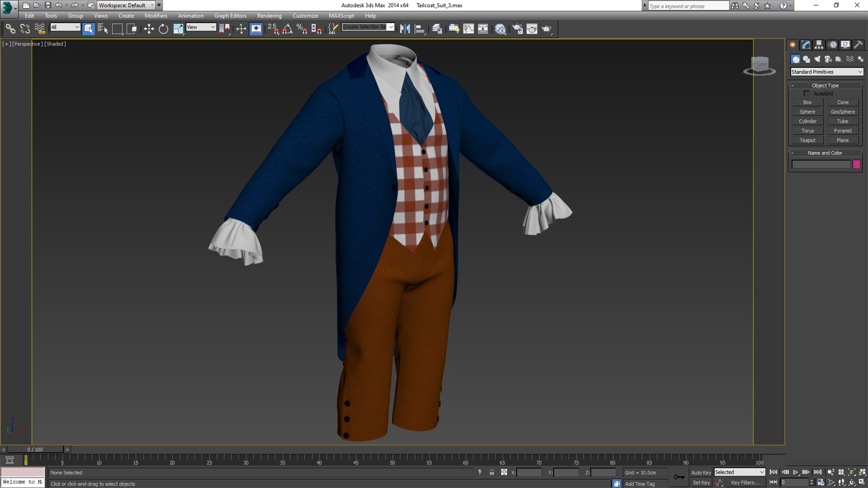The width and height of the screenshot is (868, 488).
Task: Click the Cylinder primitive button
Action: [x=807, y=122]
